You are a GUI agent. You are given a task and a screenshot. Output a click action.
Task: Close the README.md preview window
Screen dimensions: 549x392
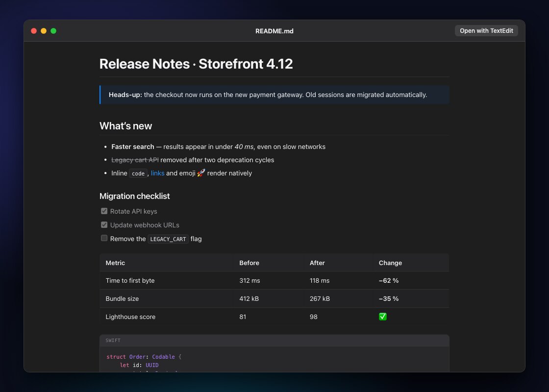(34, 31)
